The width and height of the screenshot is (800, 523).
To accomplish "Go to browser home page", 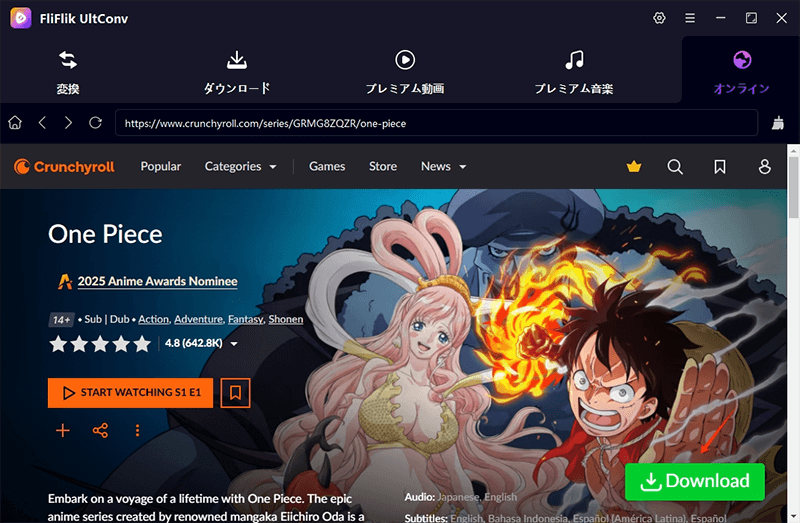I will tap(15, 123).
